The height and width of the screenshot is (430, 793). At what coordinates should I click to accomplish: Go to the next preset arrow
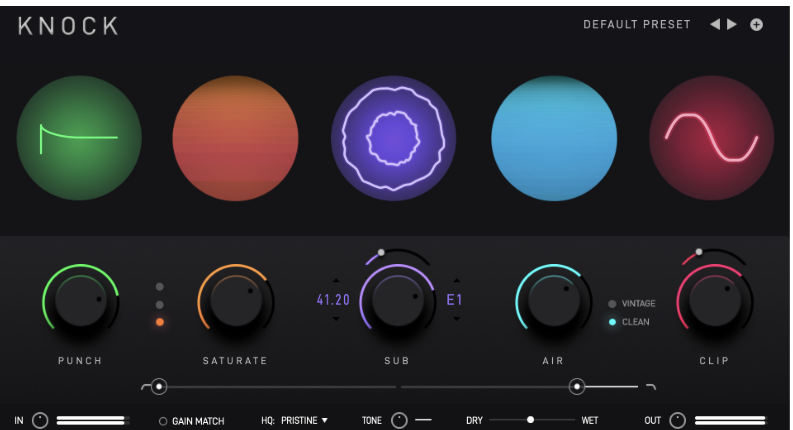tap(732, 25)
